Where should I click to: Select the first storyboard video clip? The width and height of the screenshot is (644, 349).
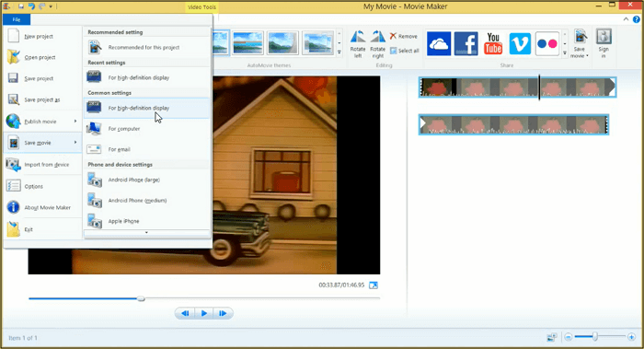[517, 87]
